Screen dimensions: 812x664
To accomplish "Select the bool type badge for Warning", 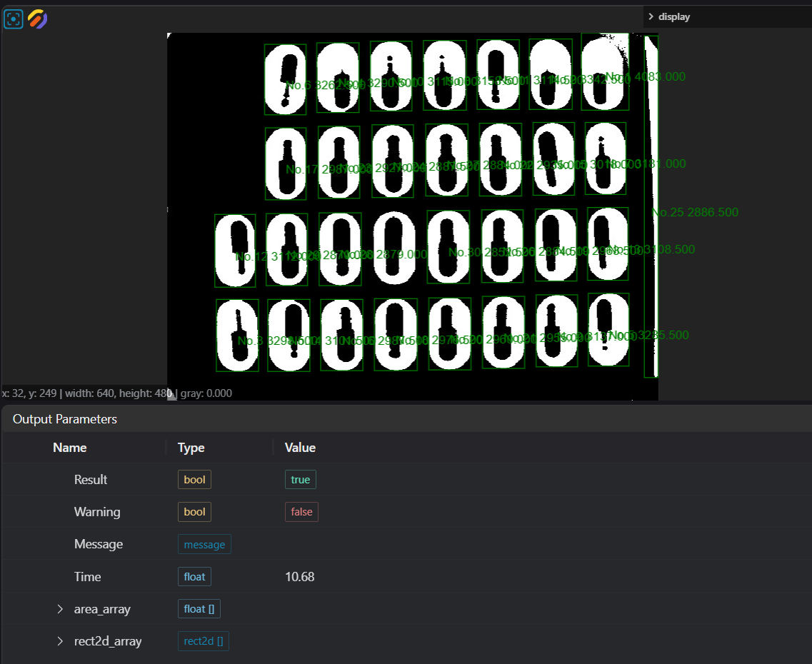I will tap(194, 512).
